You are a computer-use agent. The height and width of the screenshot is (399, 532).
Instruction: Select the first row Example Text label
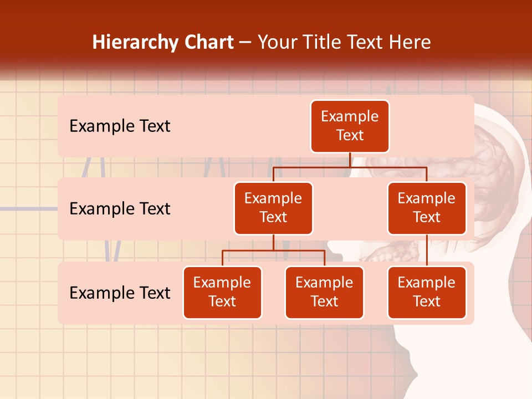[119, 126]
